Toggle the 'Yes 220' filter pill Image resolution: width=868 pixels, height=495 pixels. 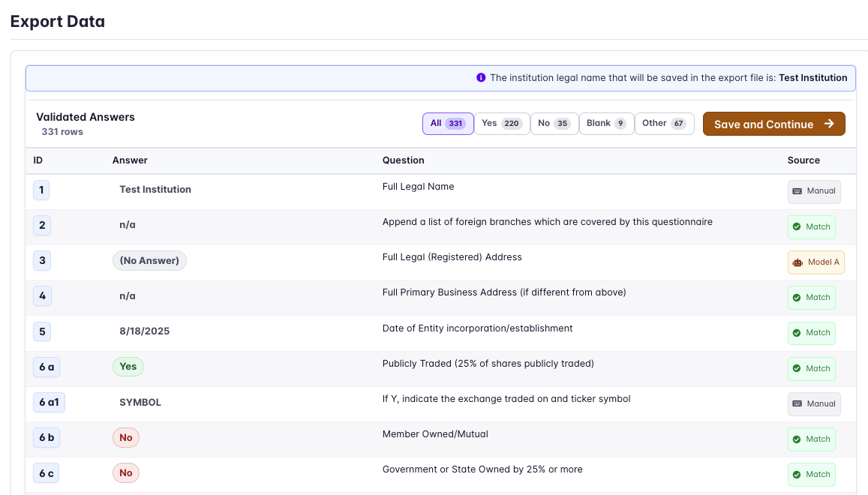501,123
